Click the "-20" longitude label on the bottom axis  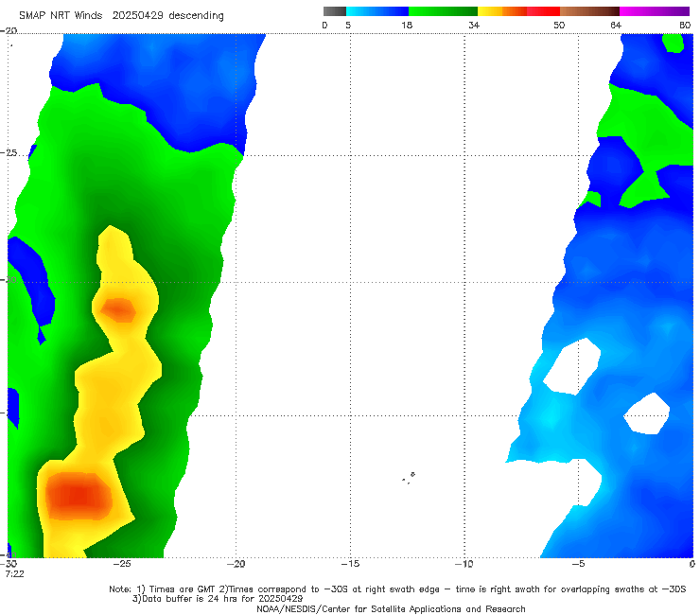tap(236, 564)
